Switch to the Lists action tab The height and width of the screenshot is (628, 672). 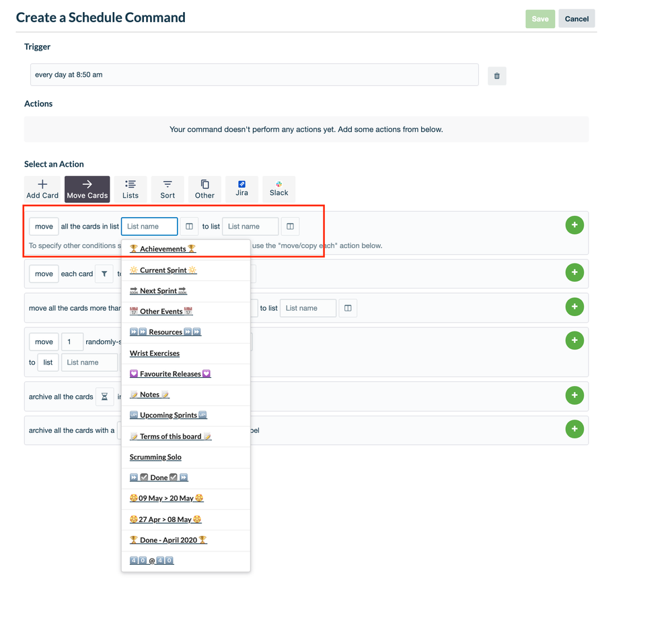click(x=130, y=189)
